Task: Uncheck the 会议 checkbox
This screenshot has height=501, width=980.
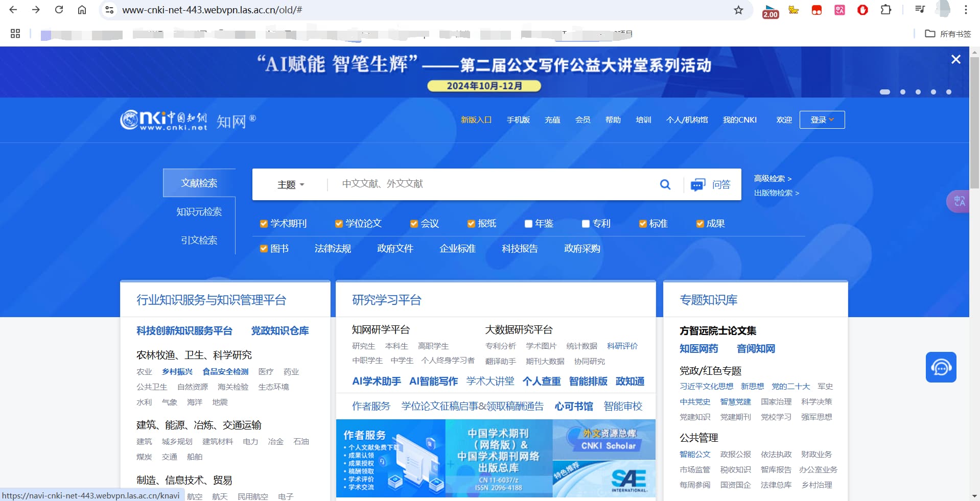Action: coord(414,224)
